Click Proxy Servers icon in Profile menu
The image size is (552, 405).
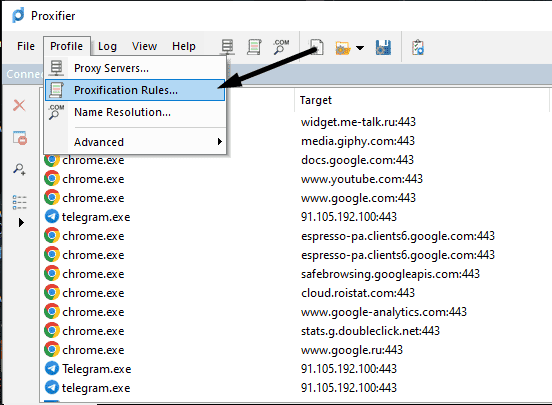56,68
